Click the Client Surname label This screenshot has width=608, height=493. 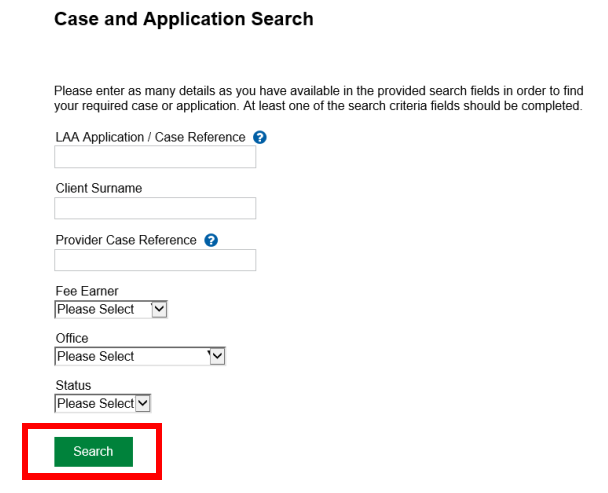[x=98, y=188]
